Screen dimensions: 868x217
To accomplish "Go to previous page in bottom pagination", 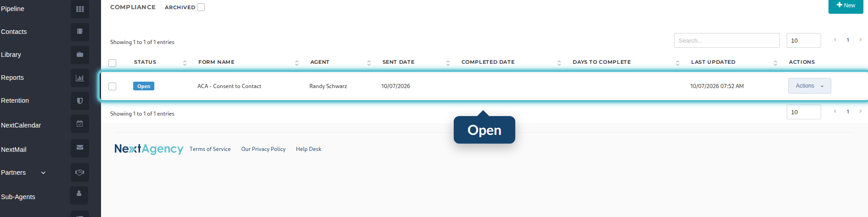I will (835, 111).
